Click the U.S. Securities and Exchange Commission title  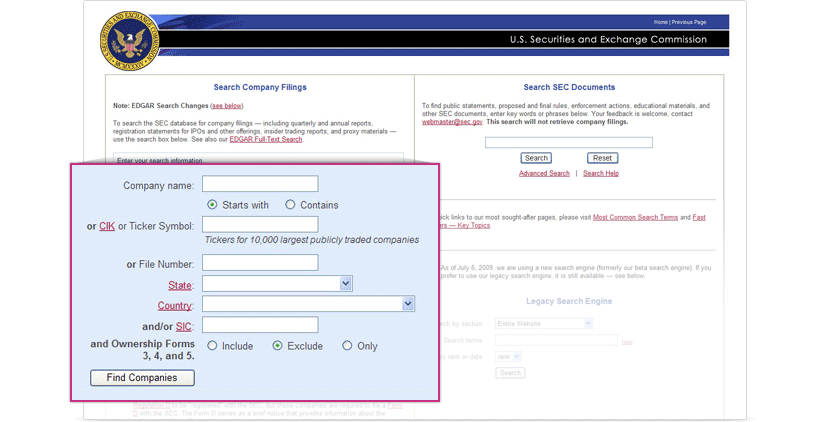608,39
